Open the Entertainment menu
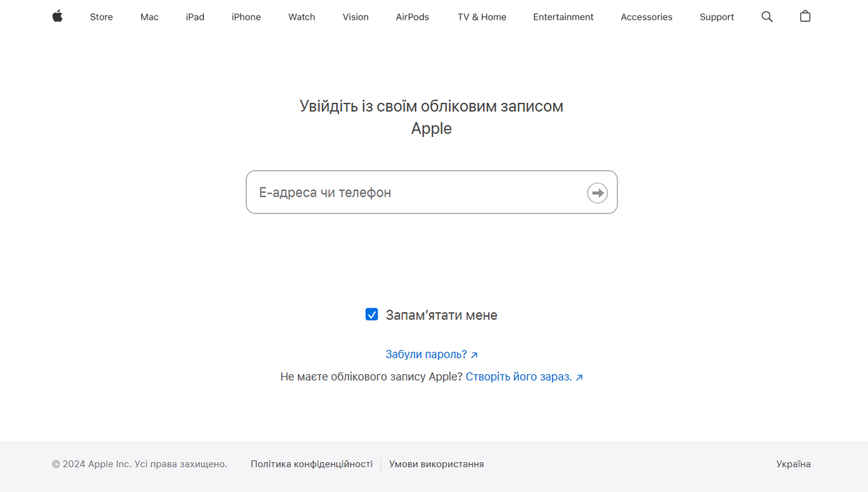This screenshot has width=868, height=492. coord(564,17)
